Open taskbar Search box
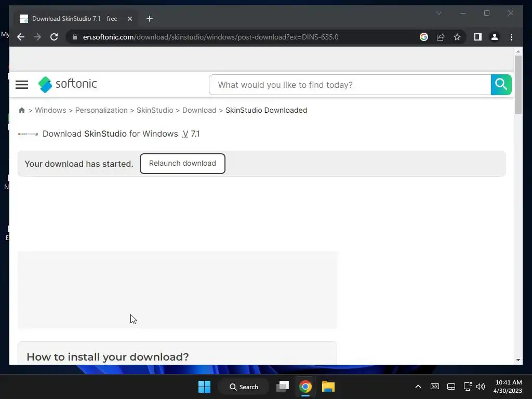532x399 pixels. pyautogui.click(x=244, y=387)
